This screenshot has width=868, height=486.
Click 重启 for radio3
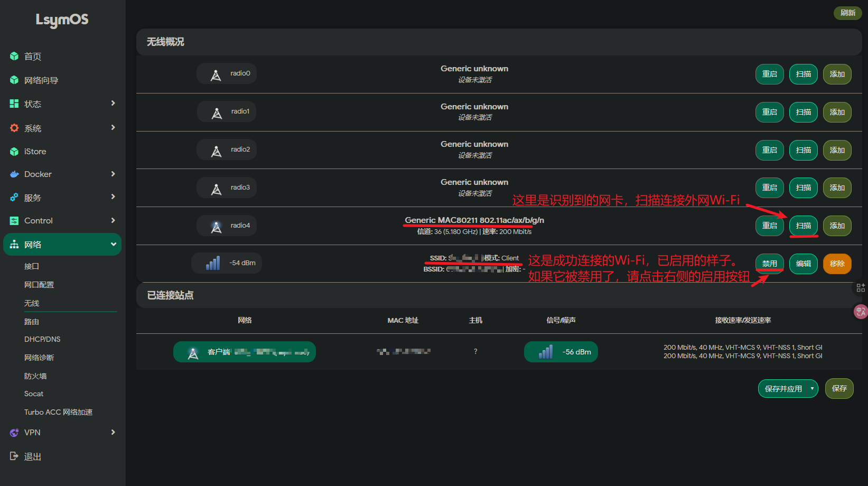pyautogui.click(x=770, y=188)
